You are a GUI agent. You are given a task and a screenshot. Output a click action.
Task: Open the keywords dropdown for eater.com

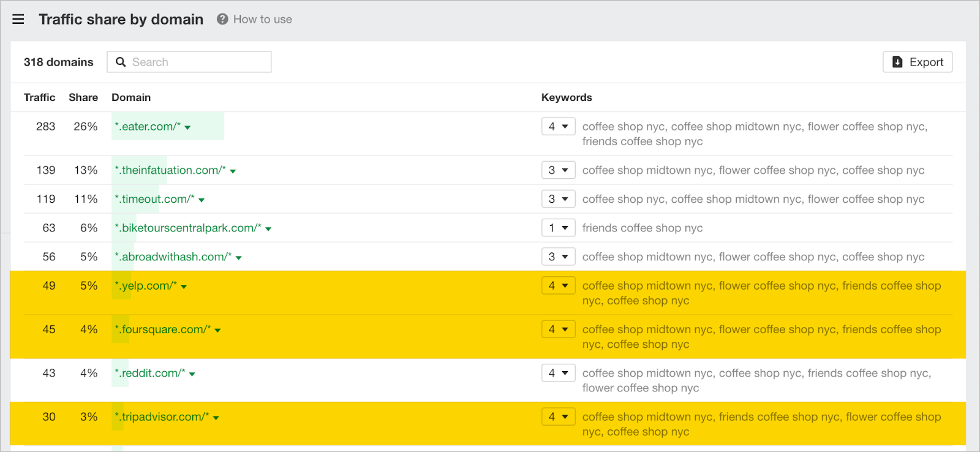558,126
